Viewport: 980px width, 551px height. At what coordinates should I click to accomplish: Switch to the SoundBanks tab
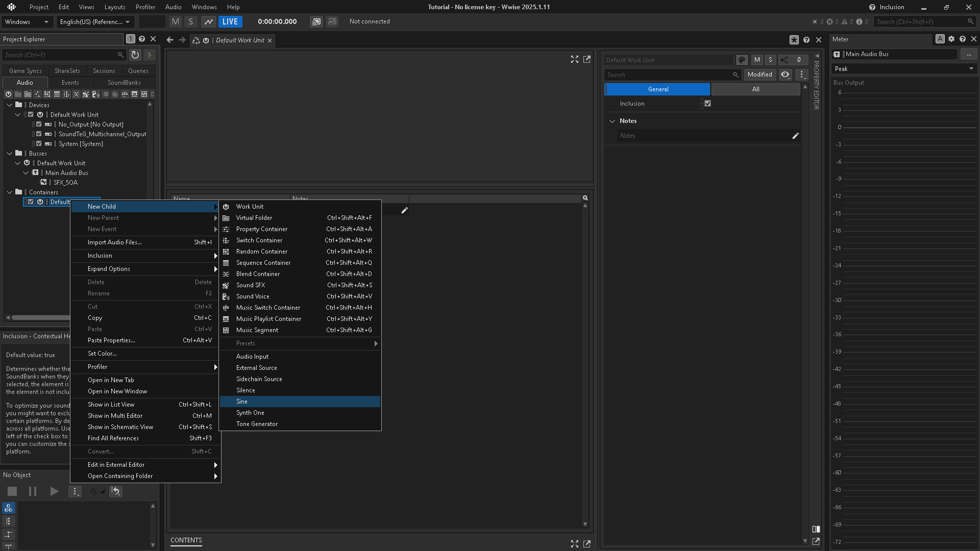124,83
